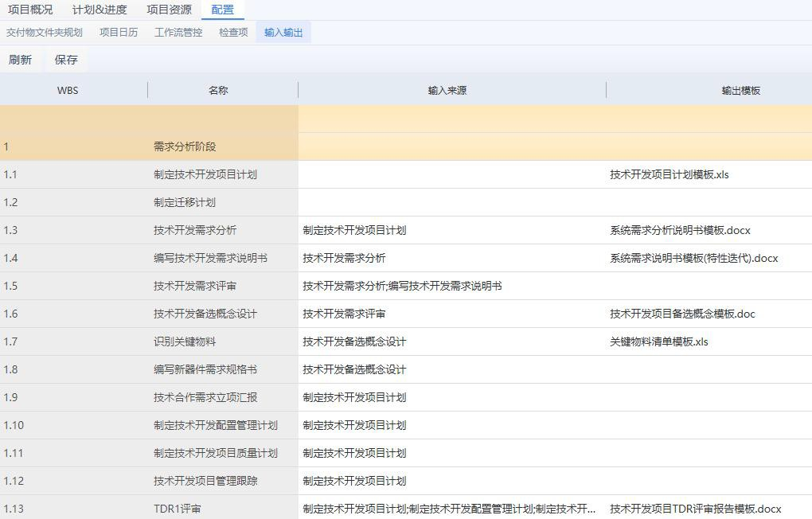Click the WBS column header
Screen dimensions: 812x519
click(68, 91)
